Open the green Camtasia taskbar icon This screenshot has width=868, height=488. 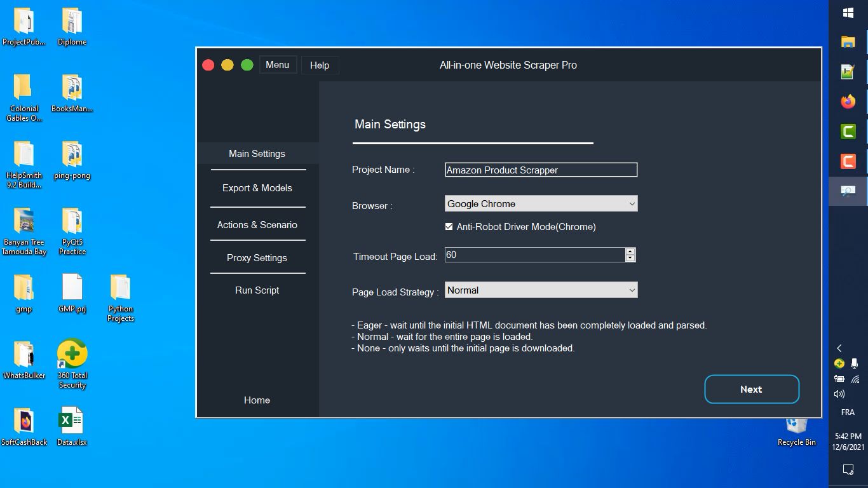pos(848,132)
